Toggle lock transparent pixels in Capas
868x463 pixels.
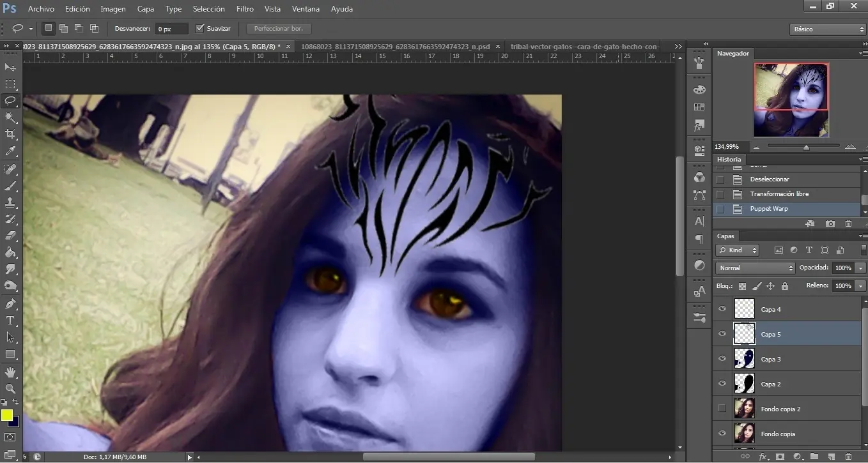point(742,286)
